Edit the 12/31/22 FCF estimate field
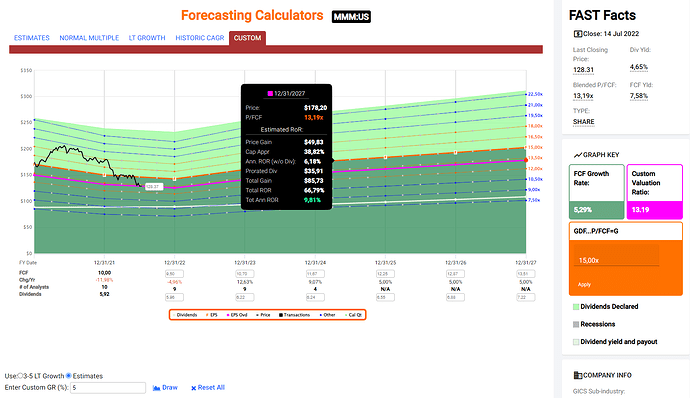This screenshot has width=690, height=398. [175, 274]
